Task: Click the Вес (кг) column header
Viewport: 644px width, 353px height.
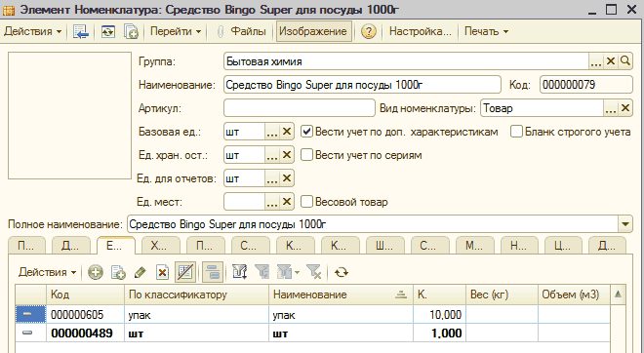Action: click(502, 294)
